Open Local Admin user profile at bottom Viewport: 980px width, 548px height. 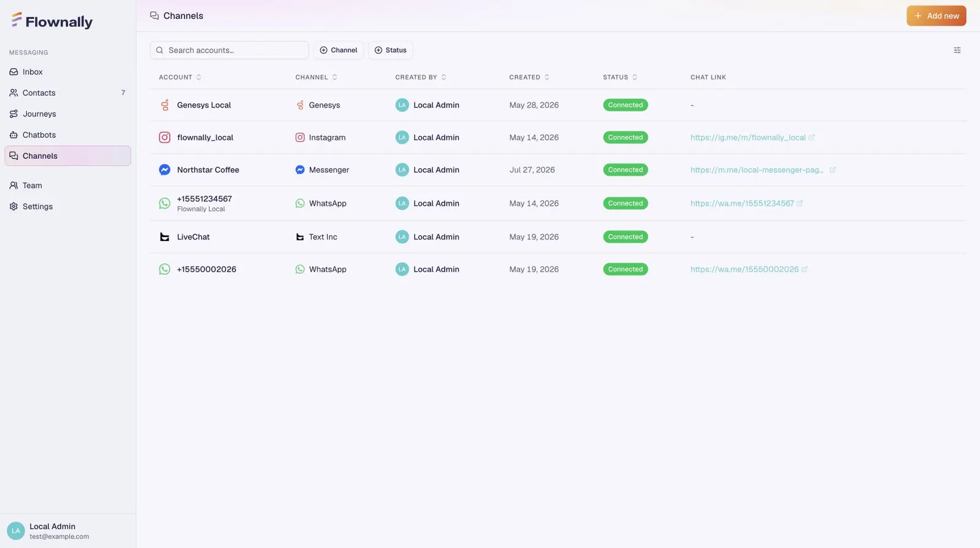pos(67,531)
